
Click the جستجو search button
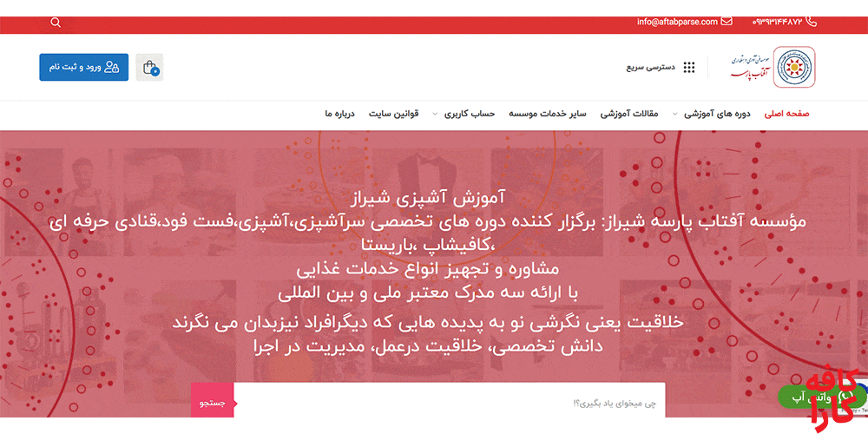pos(213,403)
